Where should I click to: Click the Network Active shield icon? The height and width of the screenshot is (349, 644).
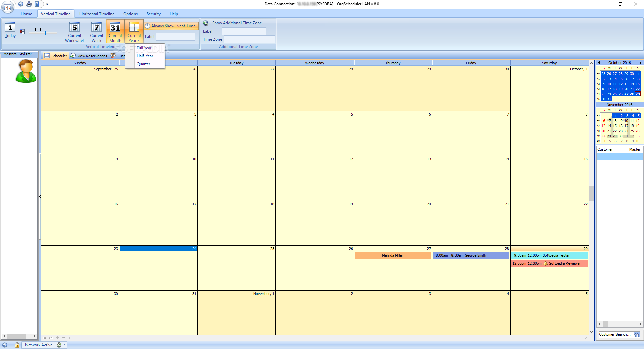pos(59,345)
